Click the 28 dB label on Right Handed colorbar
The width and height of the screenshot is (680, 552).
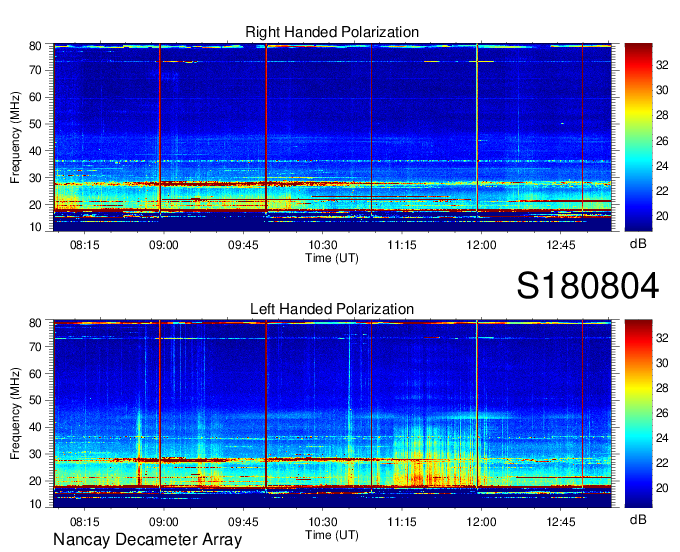pos(662,115)
